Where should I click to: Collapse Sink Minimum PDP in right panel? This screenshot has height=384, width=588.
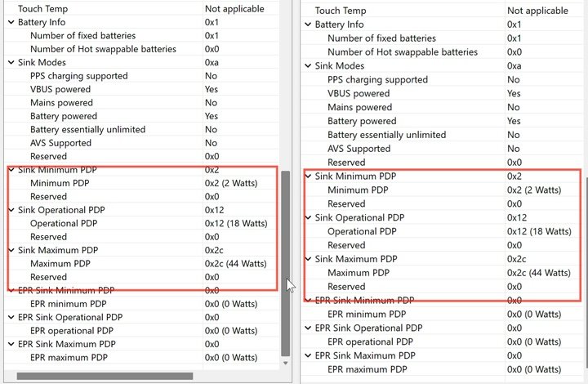308,176
